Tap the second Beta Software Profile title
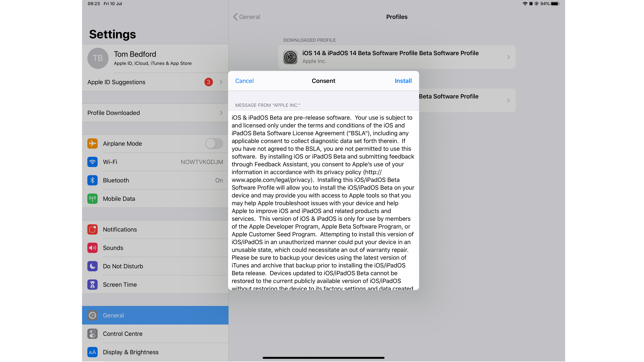Image resolution: width=644 pixels, height=362 pixels. 448,96
